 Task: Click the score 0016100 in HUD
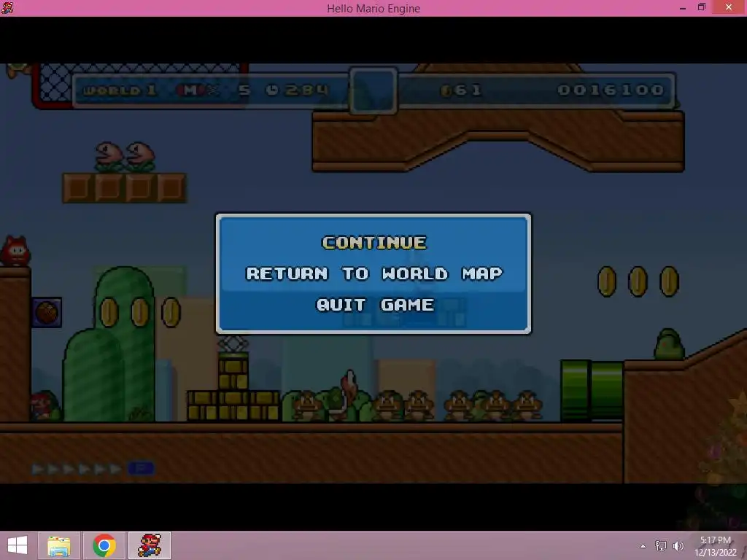point(611,90)
